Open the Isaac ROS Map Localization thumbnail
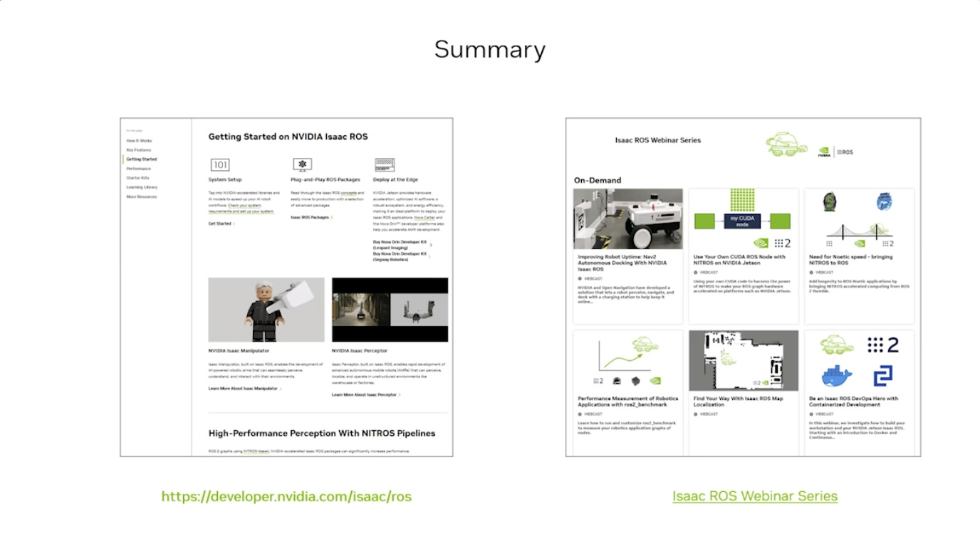This screenshot has height=551, width=980. (743, 360)
